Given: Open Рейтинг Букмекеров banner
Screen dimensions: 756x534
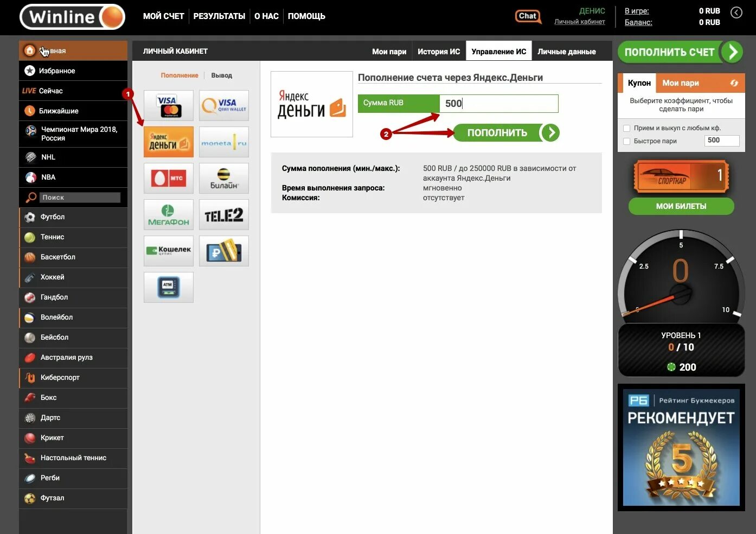Looking at the screenshot, I should [681, 447].
